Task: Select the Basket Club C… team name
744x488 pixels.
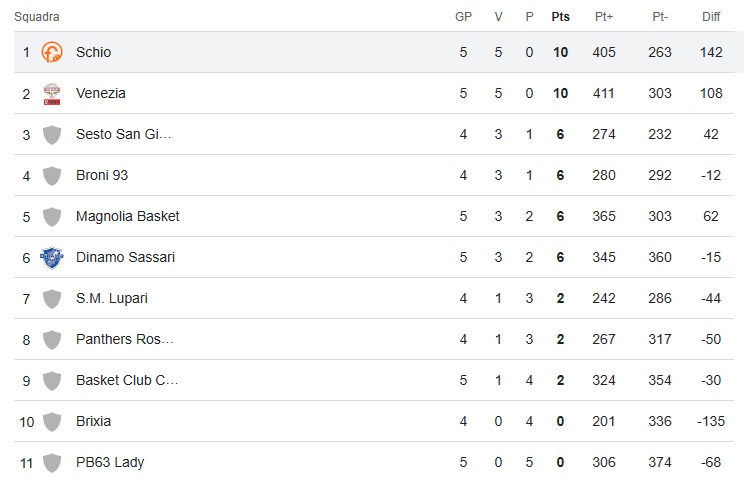Action: coord(125,380)
